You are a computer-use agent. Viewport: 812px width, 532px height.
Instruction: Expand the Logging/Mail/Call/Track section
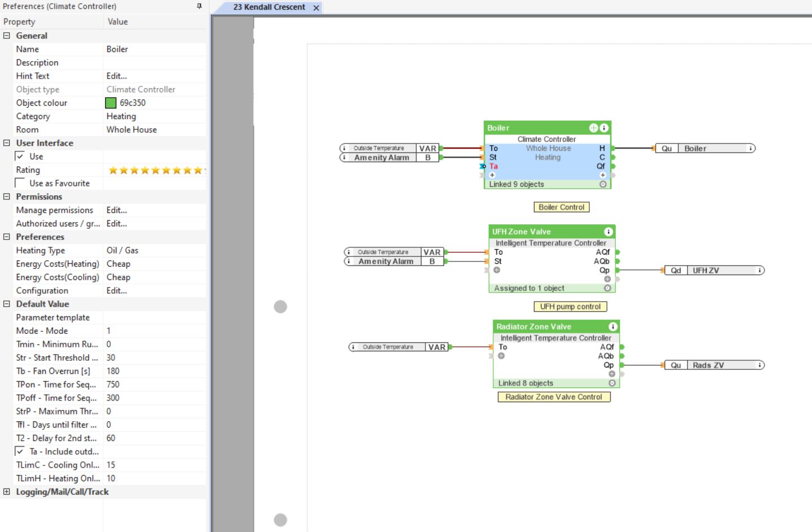pyautogui.click(x=7, y=492)
